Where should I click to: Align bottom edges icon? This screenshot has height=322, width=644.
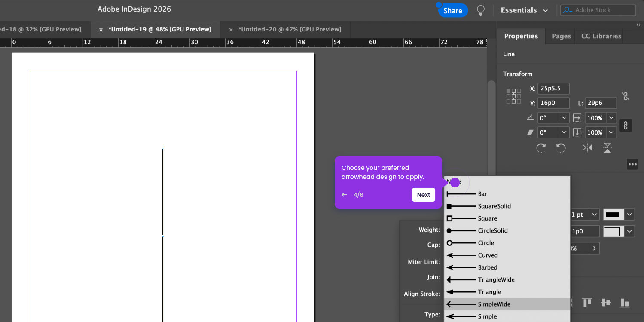625,303
